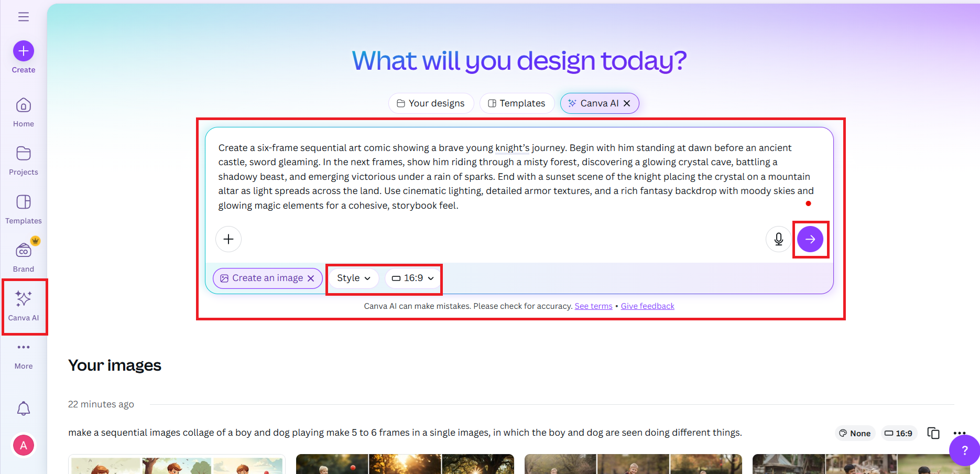
Task: Select the Home icon in the sidebar
Action: click(x=23, y=105)
